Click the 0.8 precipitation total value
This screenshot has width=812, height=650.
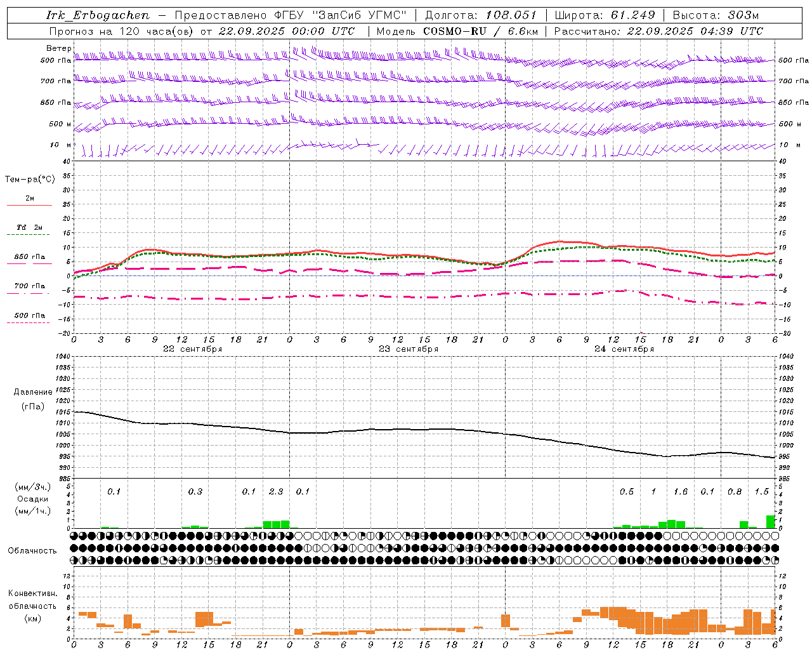[x=735, y=492]
